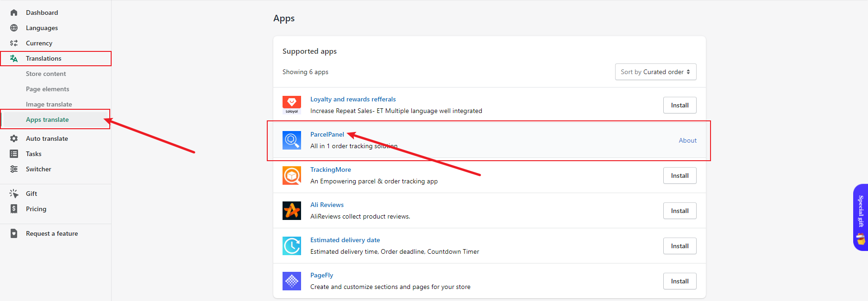This screenshot has width=868, height=301.
Task: Open the Dashboard menu item
Action: (42, 13)
